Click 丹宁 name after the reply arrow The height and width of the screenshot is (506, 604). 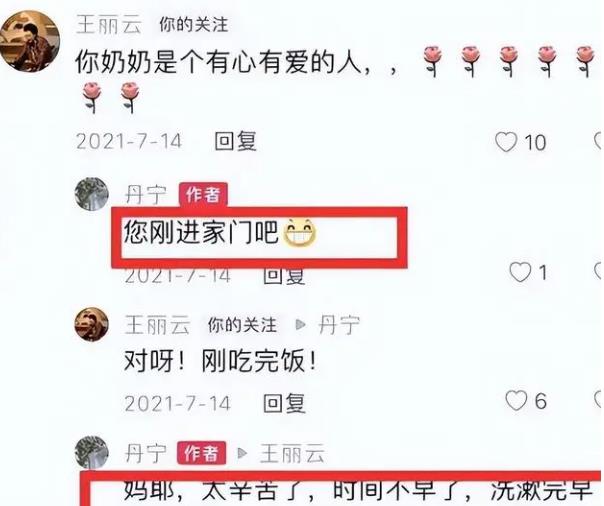click(x=339, y=325)
